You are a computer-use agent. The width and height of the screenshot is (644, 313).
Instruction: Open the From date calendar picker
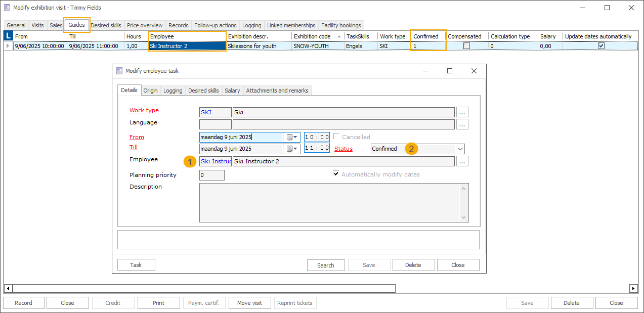[292, 137]
